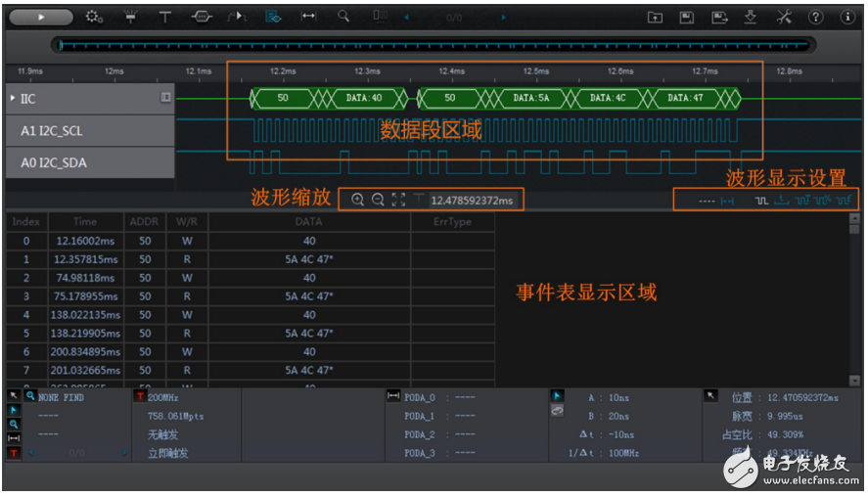Click the trigger settings T icon

pos(164,17)
